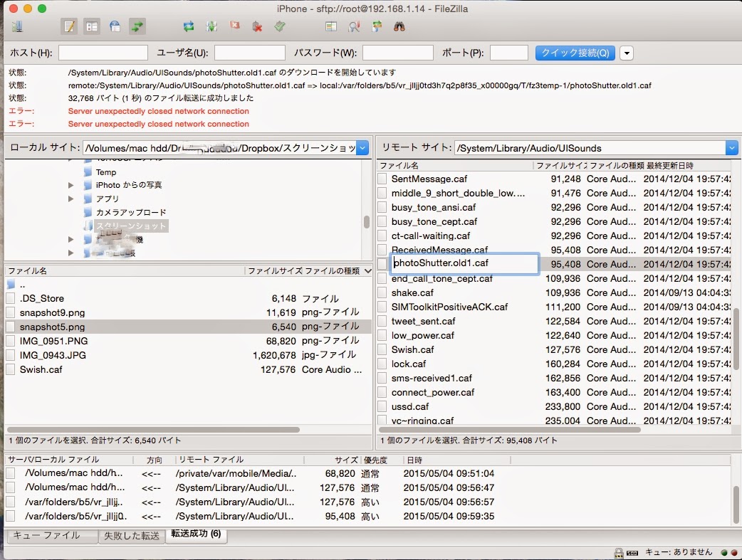This screenshot has width=742, height=560.
Task: Click file icon beside snapshot9.png
Action: (11, 312)
